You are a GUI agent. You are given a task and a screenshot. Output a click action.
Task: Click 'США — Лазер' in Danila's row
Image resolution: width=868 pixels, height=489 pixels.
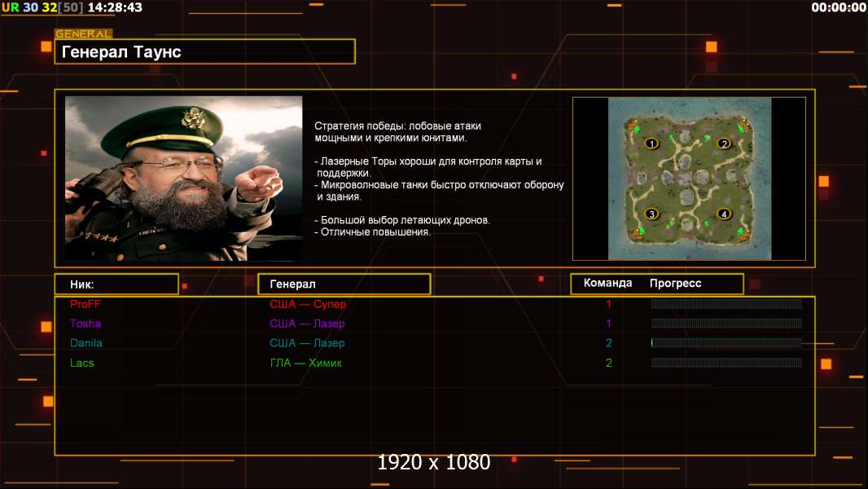pos(307,343)
